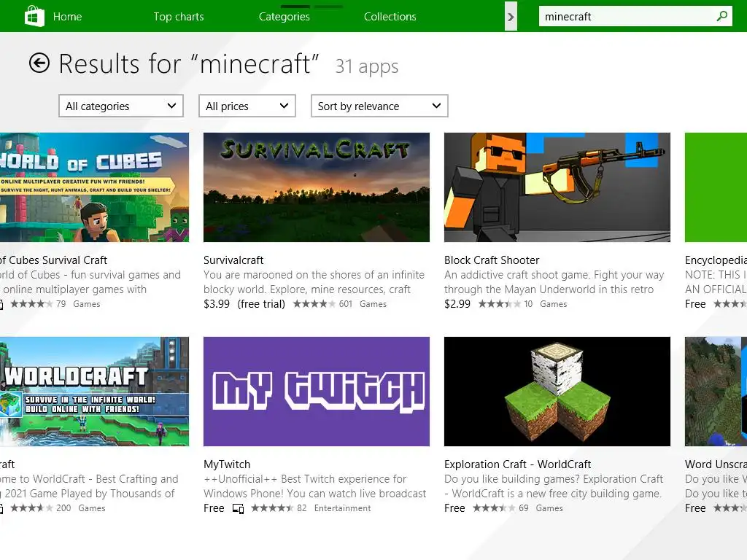Click Block Craft Shooter description text
The image size is (747, 560).
(x=554, y=282)
